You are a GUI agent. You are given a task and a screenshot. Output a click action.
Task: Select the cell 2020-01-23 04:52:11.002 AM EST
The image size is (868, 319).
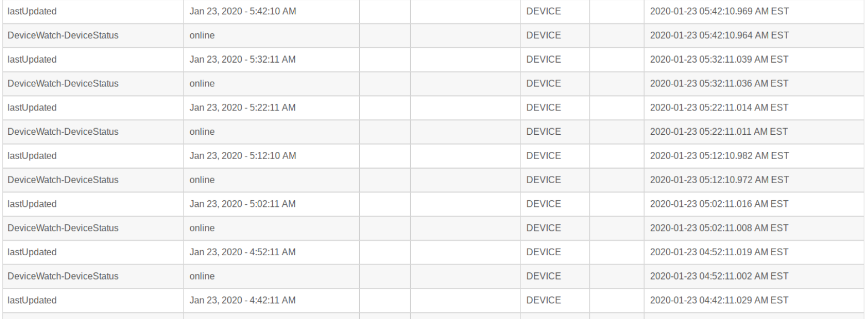[719, 276]
